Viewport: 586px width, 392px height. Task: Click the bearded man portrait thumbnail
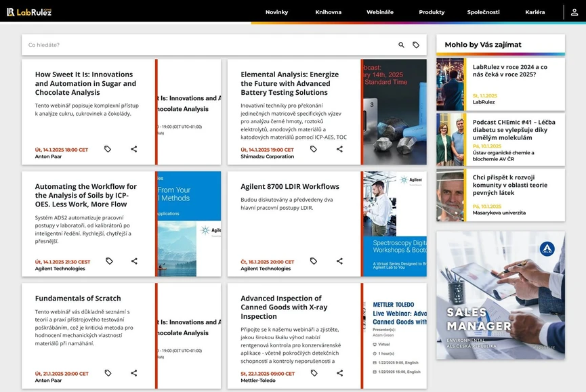450,195
